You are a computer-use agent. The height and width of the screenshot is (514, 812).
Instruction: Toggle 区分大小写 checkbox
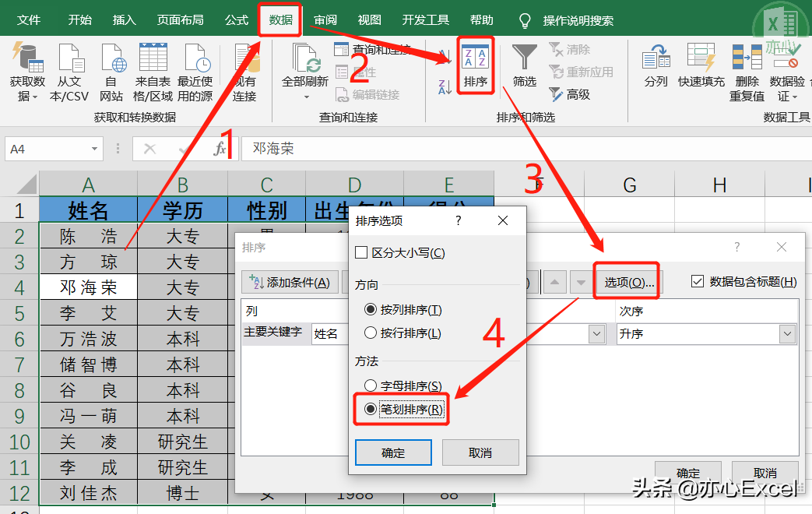coord(361,253)
